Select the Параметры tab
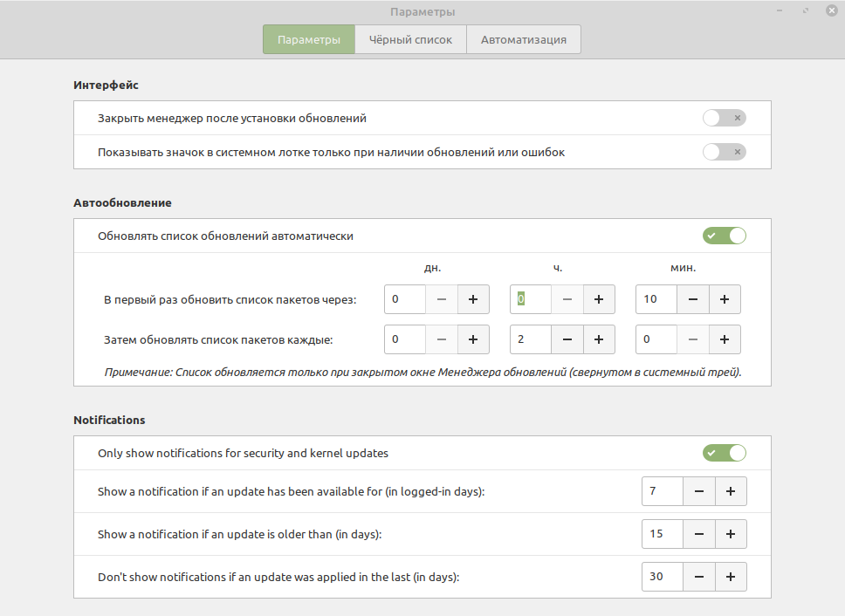Viewport: 845px width, 616px height. pyautogui.click(x=309, y=39)
